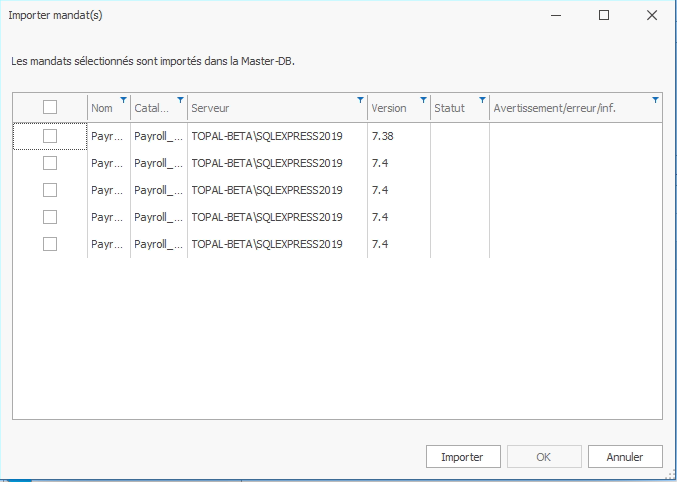Open the Nom column filter icon
The width and height of the screenshot is (677, 482).
[x=123, y=100]
